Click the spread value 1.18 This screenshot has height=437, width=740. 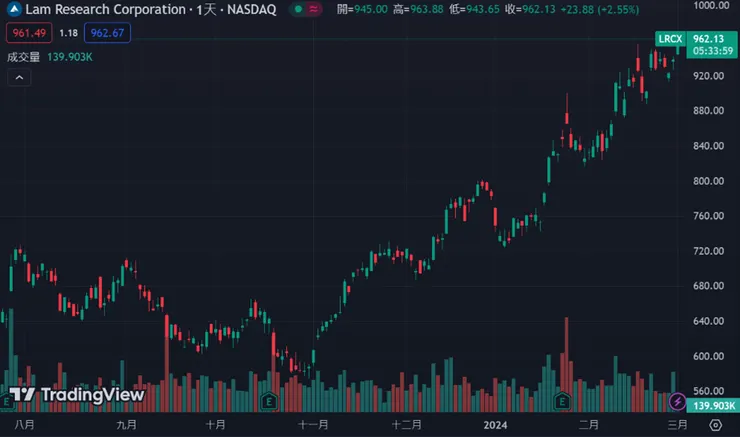(x=68, y=33)
